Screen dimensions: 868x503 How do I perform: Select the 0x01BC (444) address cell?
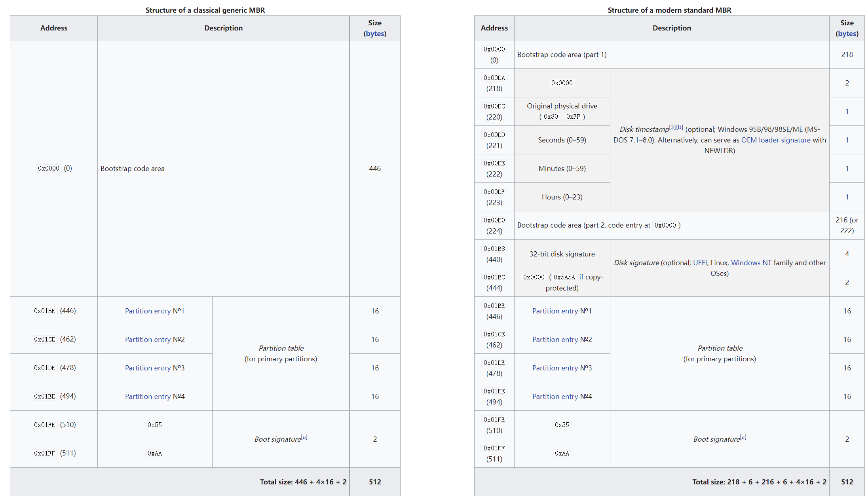click(x=494, y=283)
